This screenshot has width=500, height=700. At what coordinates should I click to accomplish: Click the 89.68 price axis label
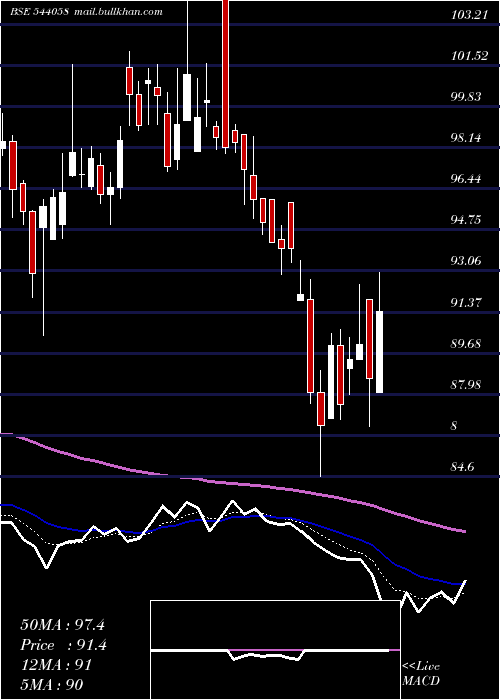click(x=467, y=344)
